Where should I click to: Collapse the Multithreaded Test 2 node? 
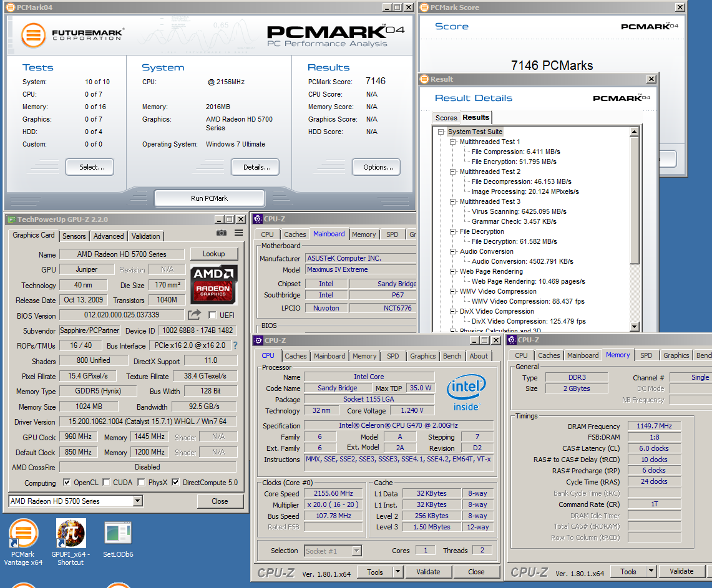pyautogui.click(x=452, y=171)
